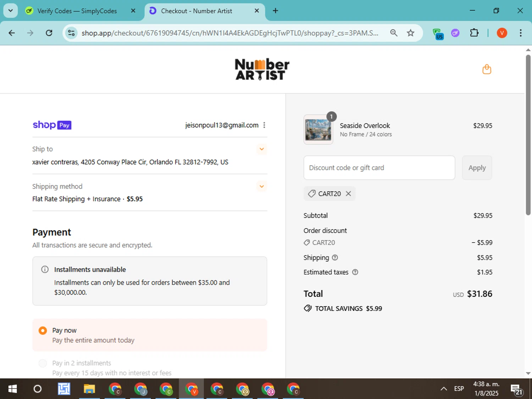Reload the checkout page

tap(49, 33)
